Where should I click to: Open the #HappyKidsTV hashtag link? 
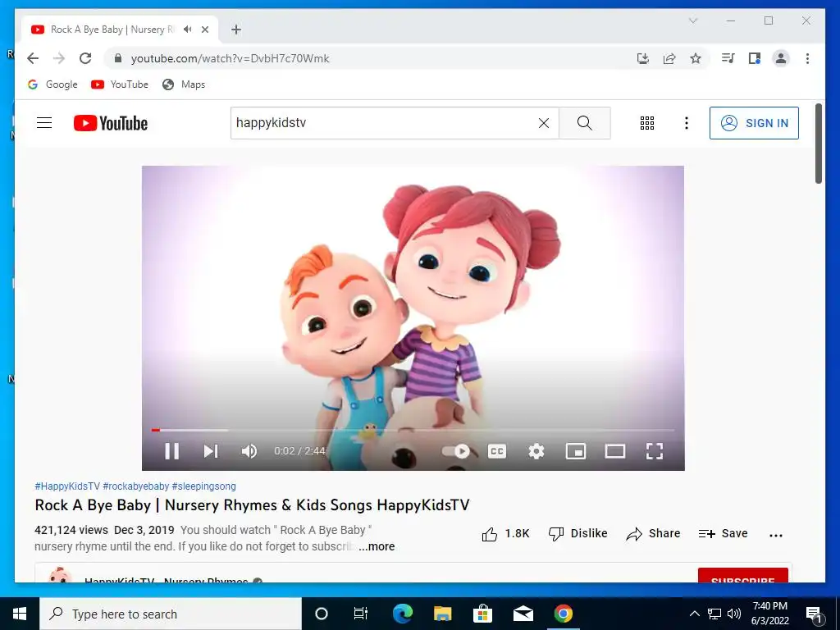coord(67,486)
